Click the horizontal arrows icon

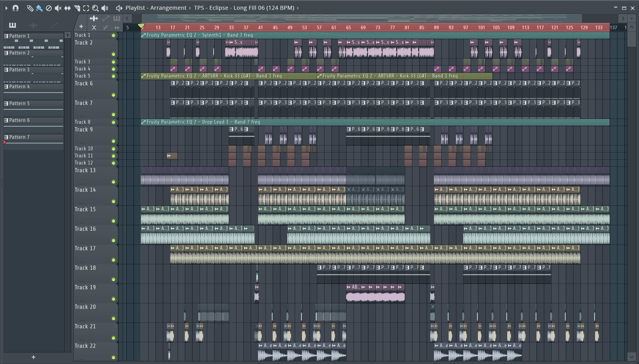(x=117, y=27)
